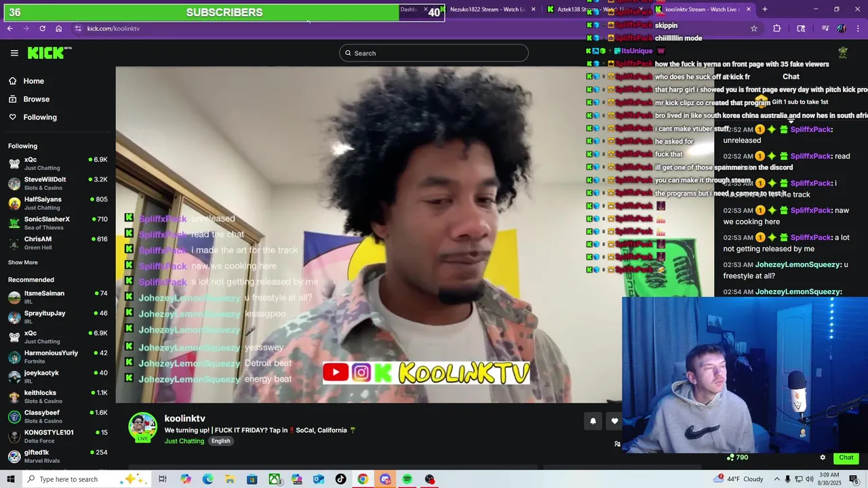Open File Explorer from taskbar

[230, 479]
